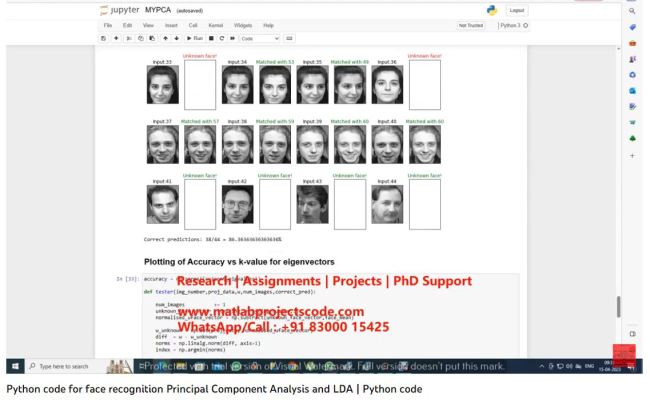Paste cells below toolbar icon

tap(152, 38)
